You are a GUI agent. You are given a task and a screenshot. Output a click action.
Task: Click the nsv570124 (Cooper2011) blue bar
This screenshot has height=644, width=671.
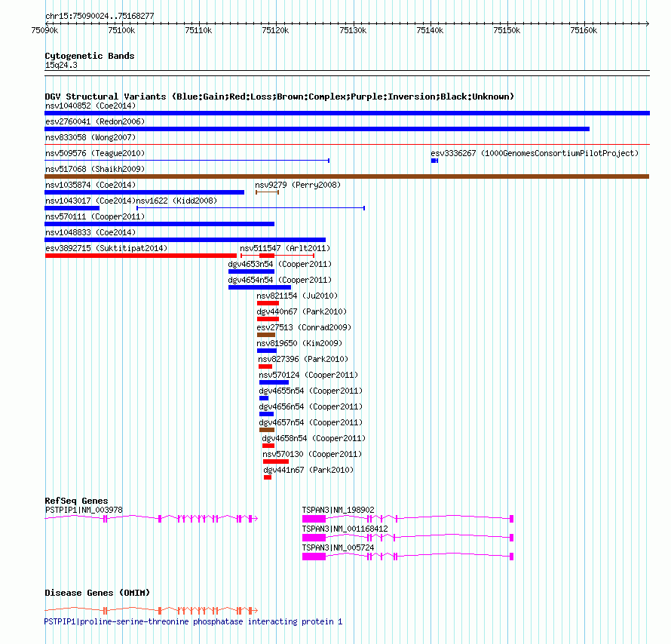[274, 382]
